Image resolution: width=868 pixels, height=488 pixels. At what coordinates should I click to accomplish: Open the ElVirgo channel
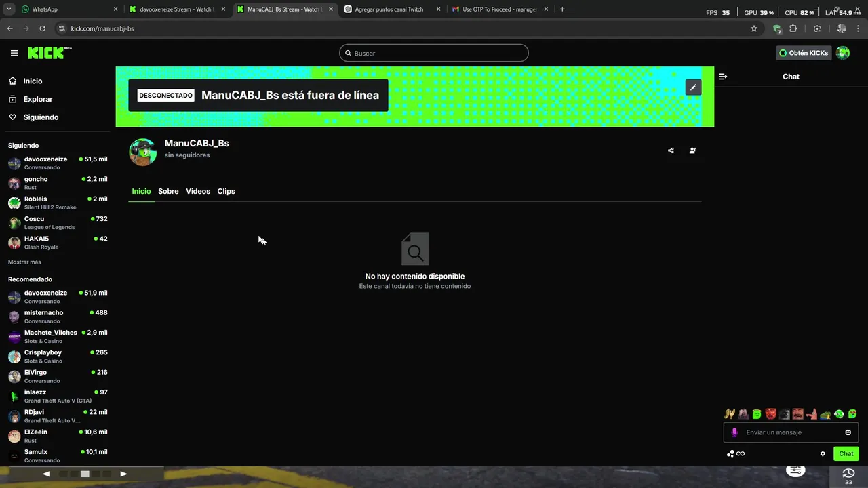(58, 376)
